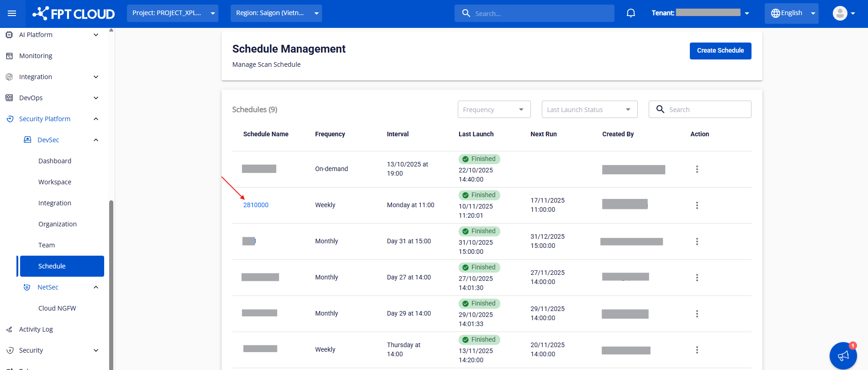Open the Project selector dropdown

point(172,13)
